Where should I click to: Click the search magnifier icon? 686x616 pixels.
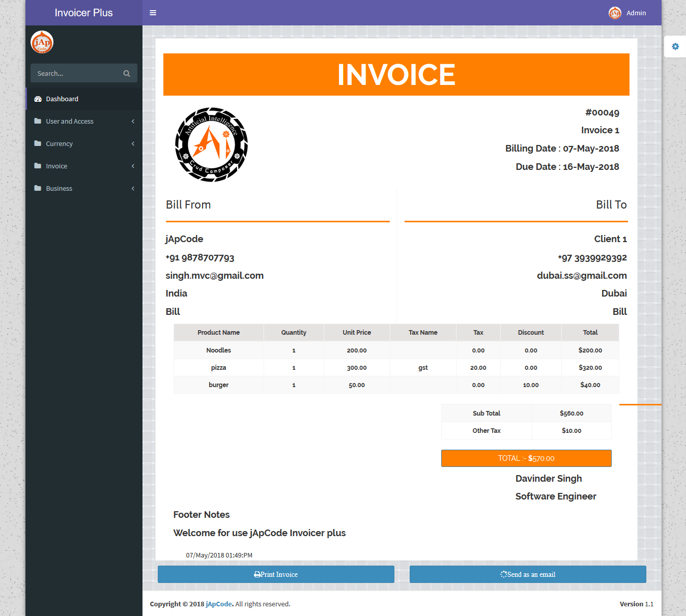coord(126,73)
